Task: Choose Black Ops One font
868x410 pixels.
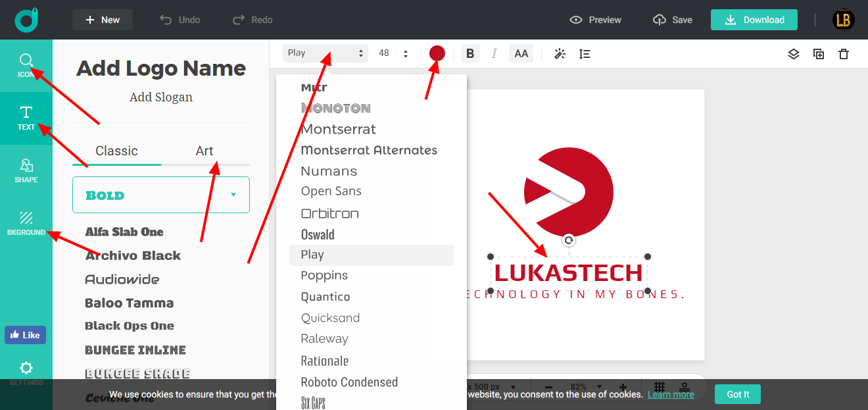Action: 130,326
